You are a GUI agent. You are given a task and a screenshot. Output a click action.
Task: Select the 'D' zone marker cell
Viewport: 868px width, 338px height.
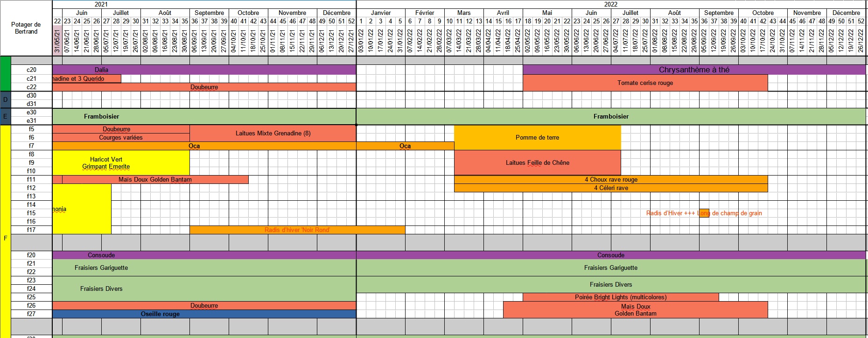5,99
